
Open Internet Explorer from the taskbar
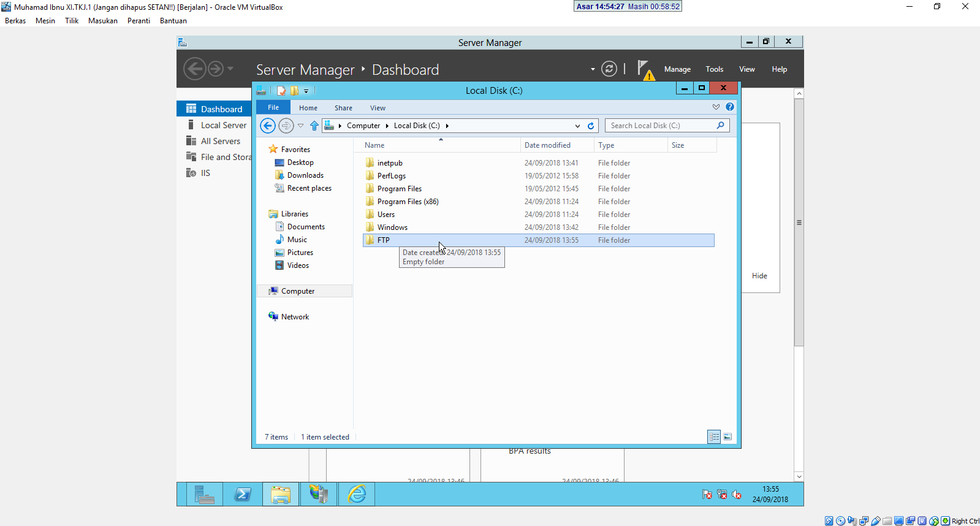[357, 494]
